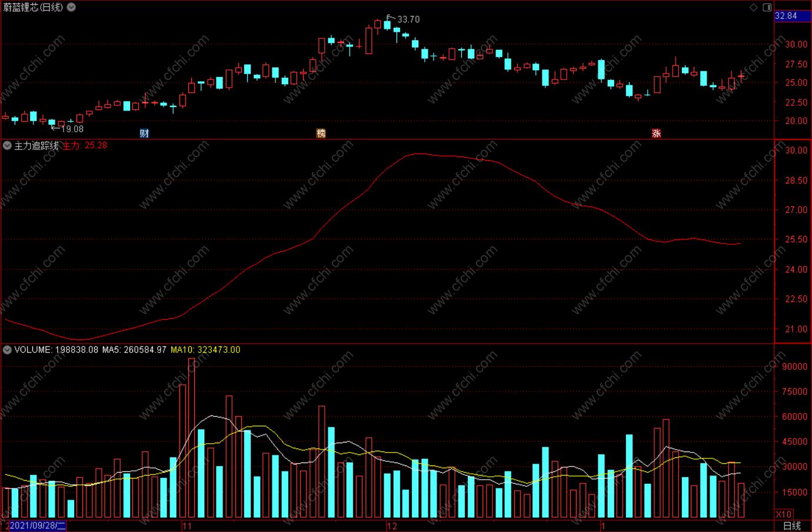Toggle the side panel layout icon
The width and height of the screenshot is (812, 532).
(767, 7)
